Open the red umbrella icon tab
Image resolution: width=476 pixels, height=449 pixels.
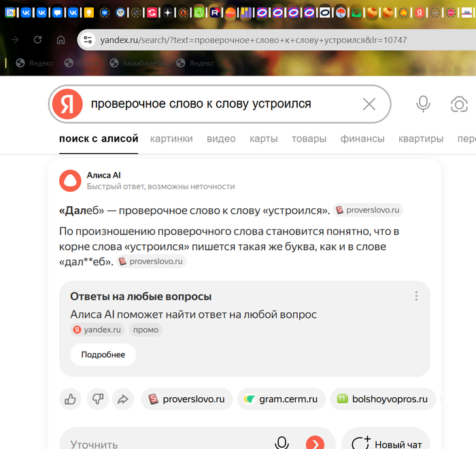click(341, 12)
